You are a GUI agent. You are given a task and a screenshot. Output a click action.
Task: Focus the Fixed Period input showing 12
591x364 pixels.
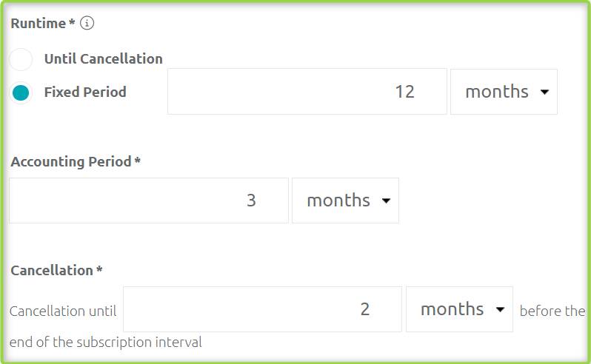[307, 92]
